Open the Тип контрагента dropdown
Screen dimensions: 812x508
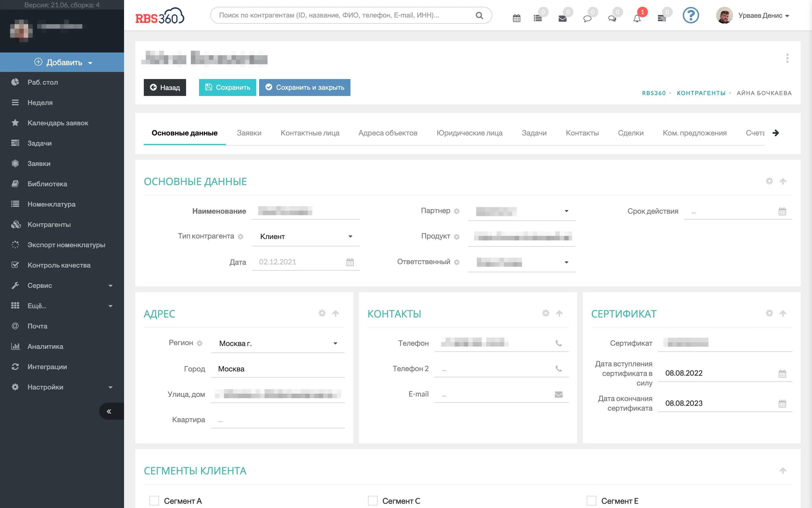[306, 237]
